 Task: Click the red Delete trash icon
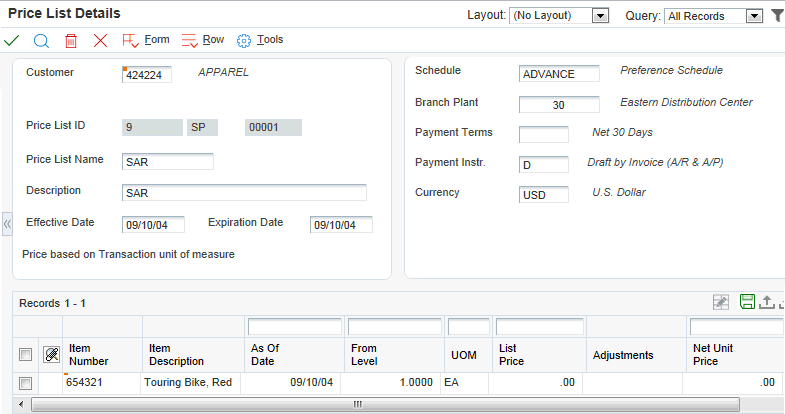71,41
